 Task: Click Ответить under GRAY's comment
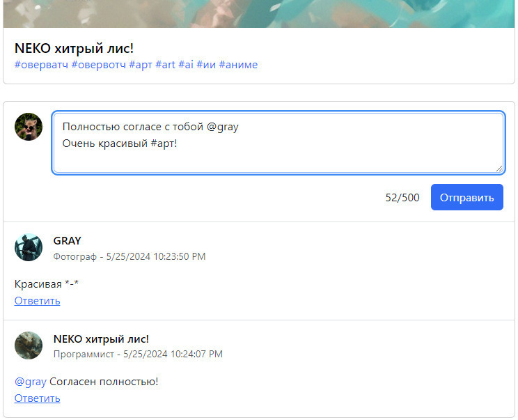[37, 301]
